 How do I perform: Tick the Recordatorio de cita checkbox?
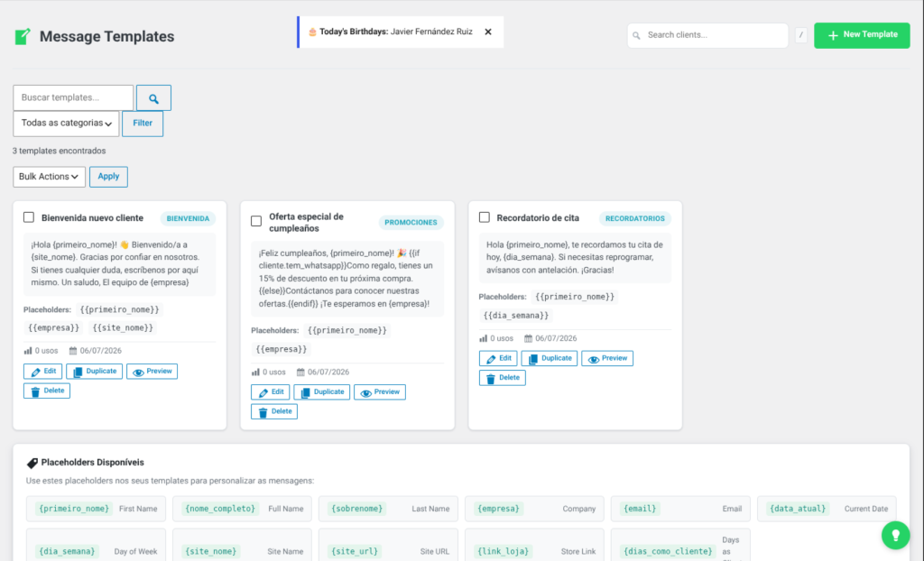tap(485, 216)
